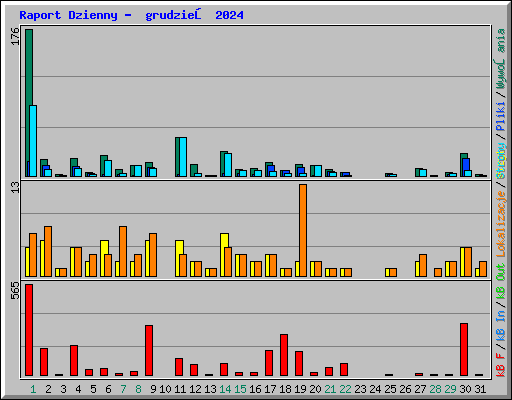Click the 565 axis maximum label
Viewport: 512px width, 400px height.
click(15, 290)
